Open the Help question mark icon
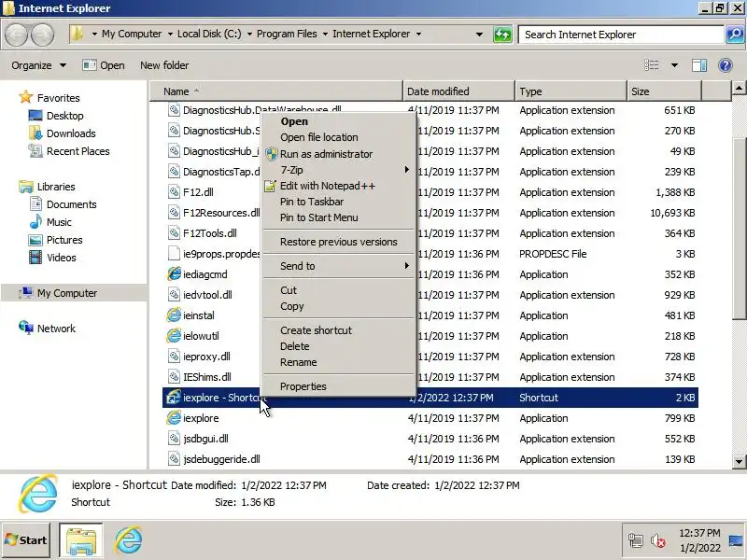The width and height of the screenshot is (747, 560). click(x=726, y=65)
